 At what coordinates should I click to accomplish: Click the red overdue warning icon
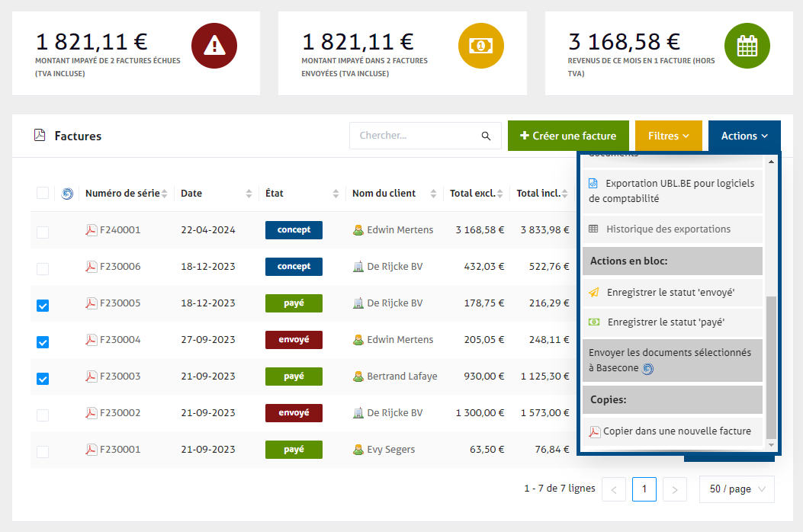[x=214, y=46]
